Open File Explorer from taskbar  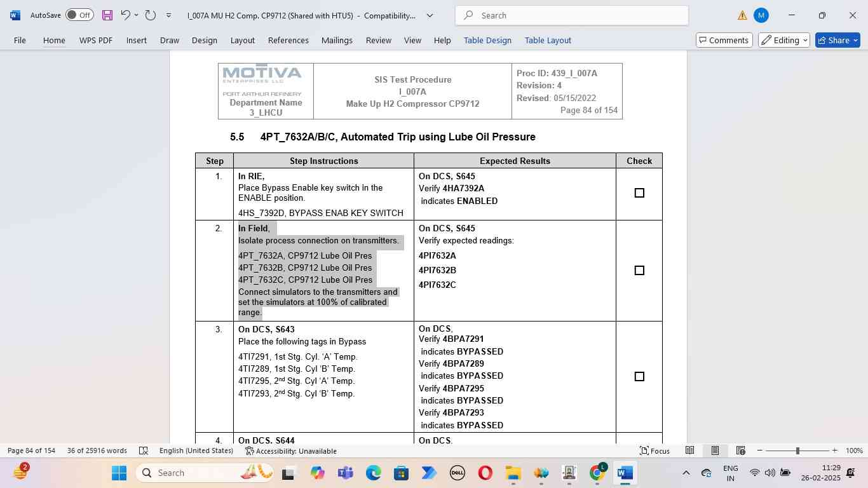[x=513, y=473]
